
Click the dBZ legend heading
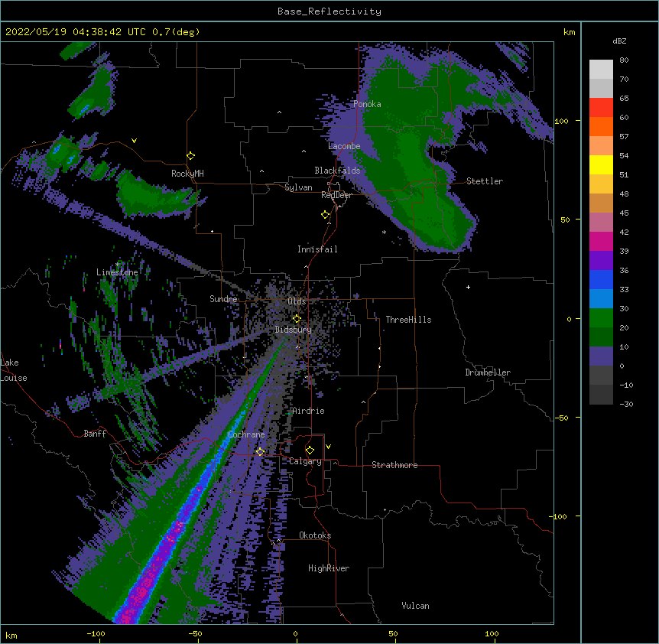point(619,41)
